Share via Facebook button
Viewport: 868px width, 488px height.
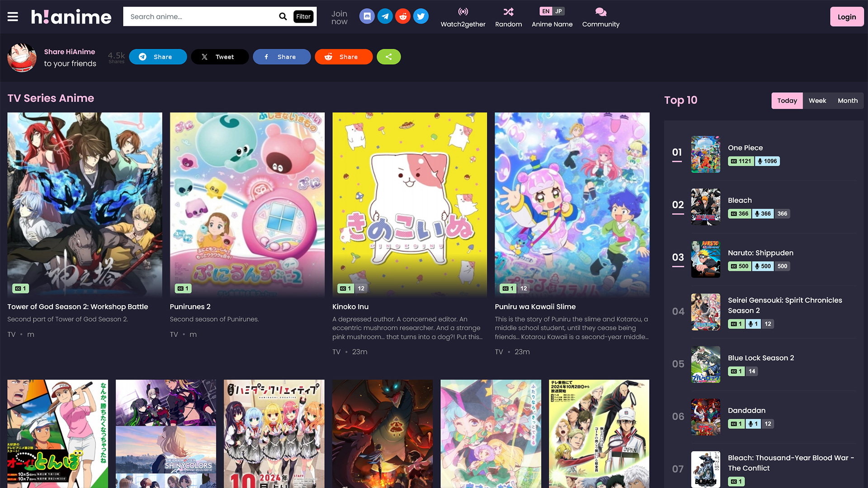(282, 57)
